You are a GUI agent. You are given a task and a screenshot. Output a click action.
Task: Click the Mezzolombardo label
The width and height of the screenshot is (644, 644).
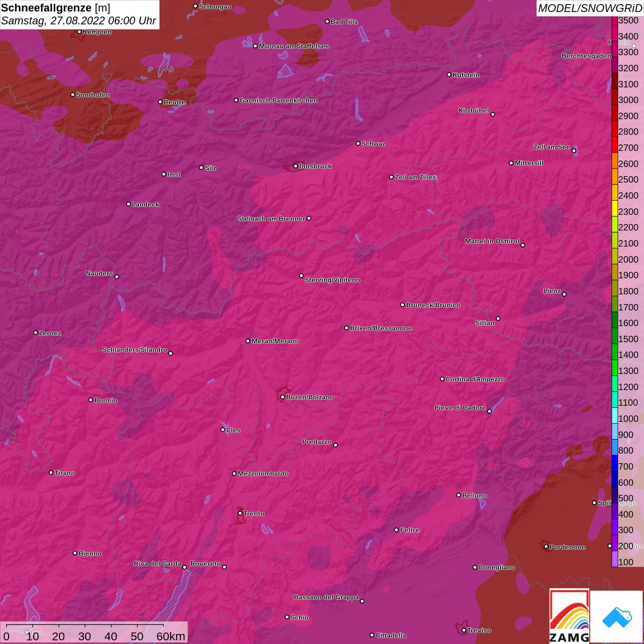pos(263,473)
